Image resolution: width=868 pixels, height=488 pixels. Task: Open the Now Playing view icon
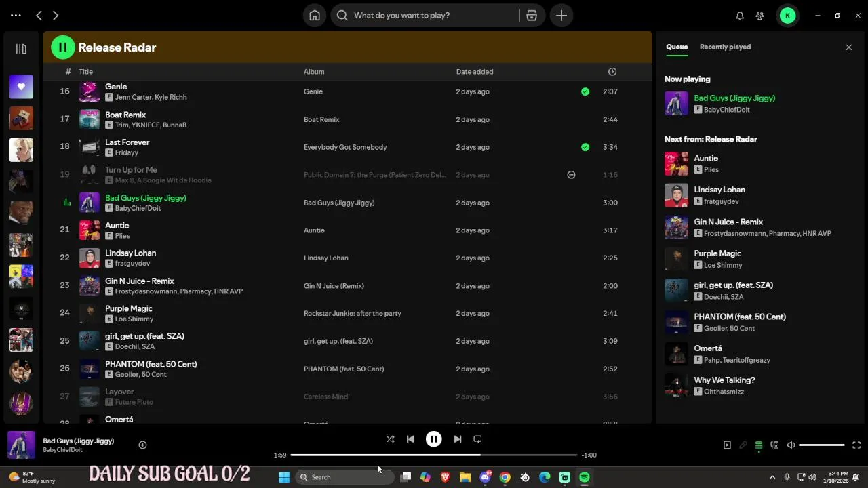[x=727, y=445]
